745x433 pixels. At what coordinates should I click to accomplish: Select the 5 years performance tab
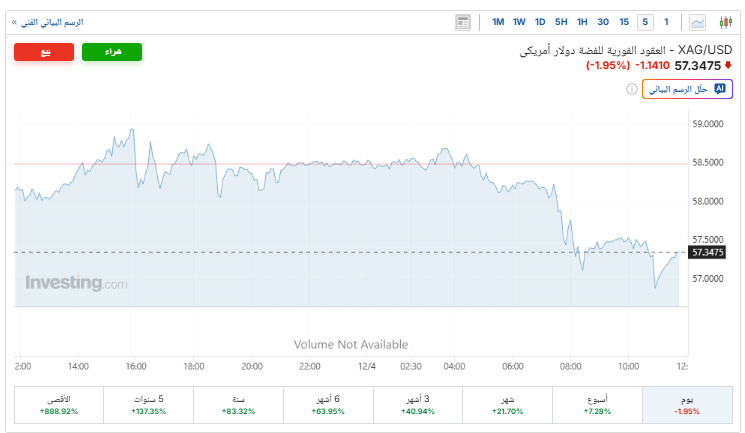coord(148,405)
